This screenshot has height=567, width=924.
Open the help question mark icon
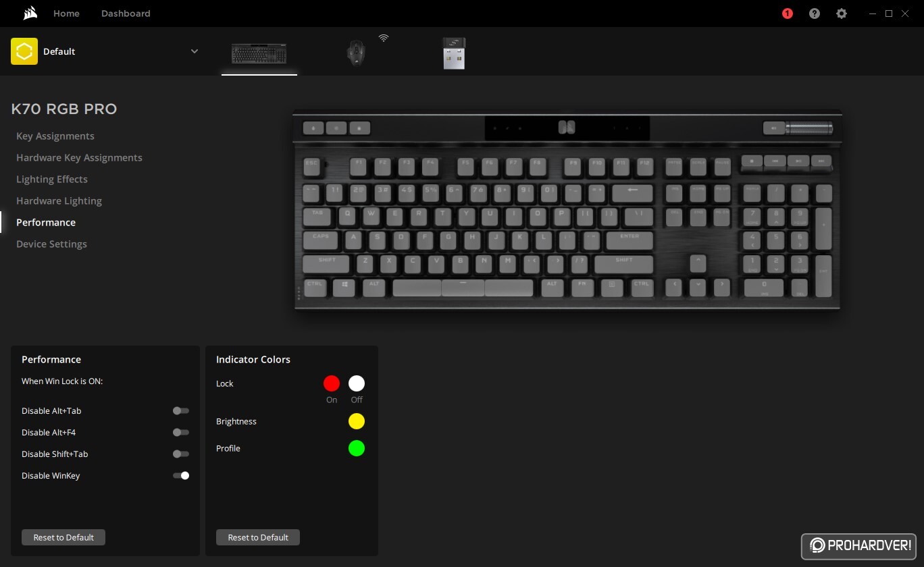pos(815,13)
